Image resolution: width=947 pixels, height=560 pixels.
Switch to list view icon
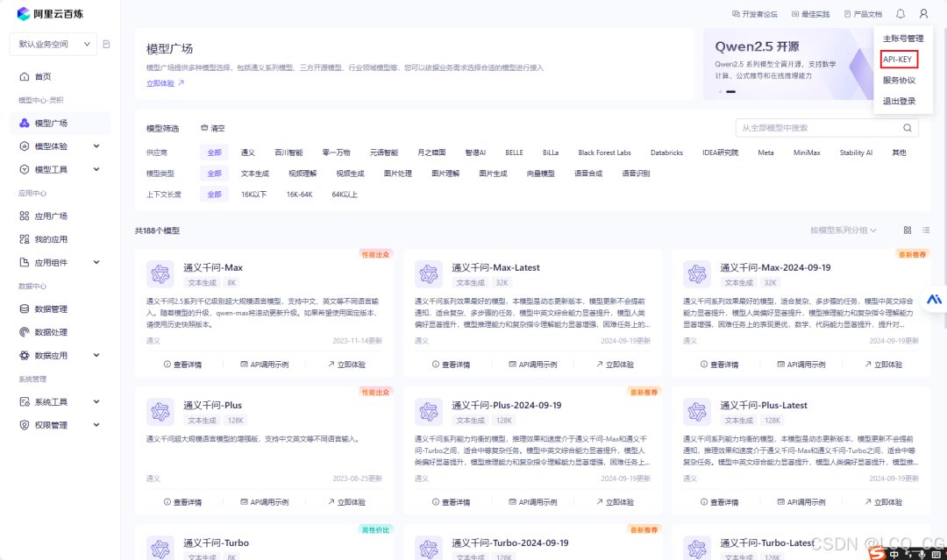coord(926,230)
